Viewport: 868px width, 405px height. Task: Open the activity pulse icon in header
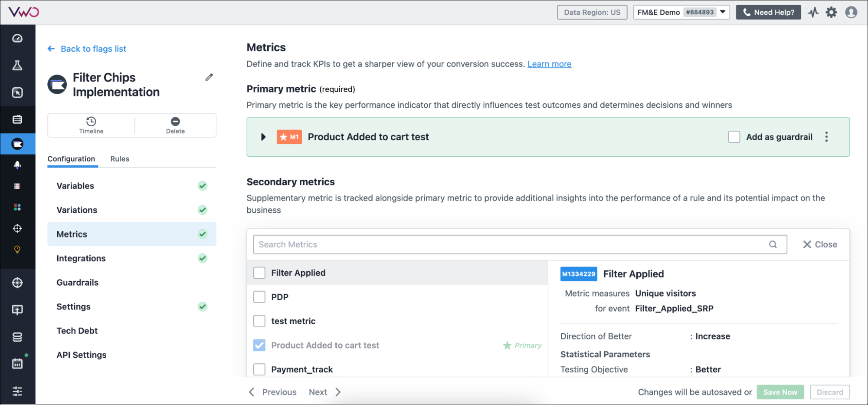click(x=813, y=12)
